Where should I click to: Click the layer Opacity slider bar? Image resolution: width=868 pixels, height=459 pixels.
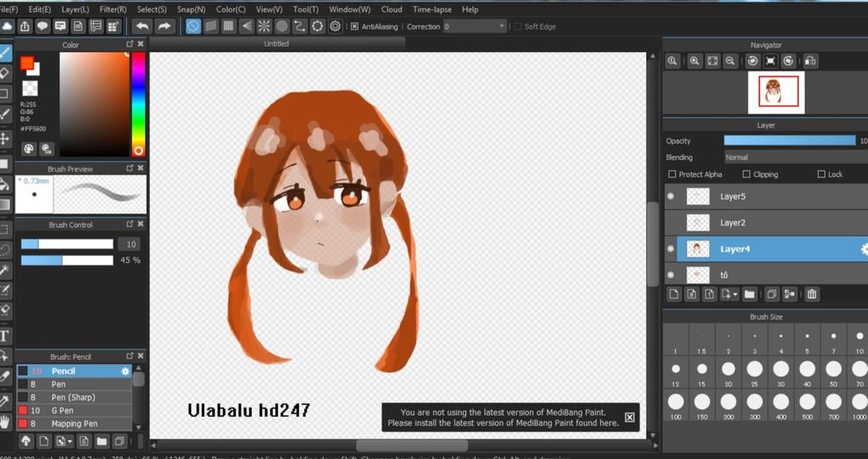(x=790, y=141)
